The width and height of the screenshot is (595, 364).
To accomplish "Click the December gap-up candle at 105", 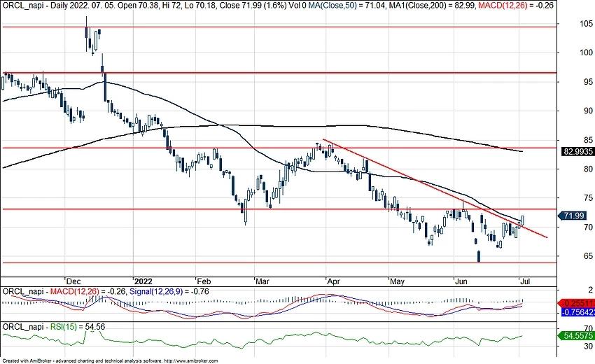I will [87, 33].
